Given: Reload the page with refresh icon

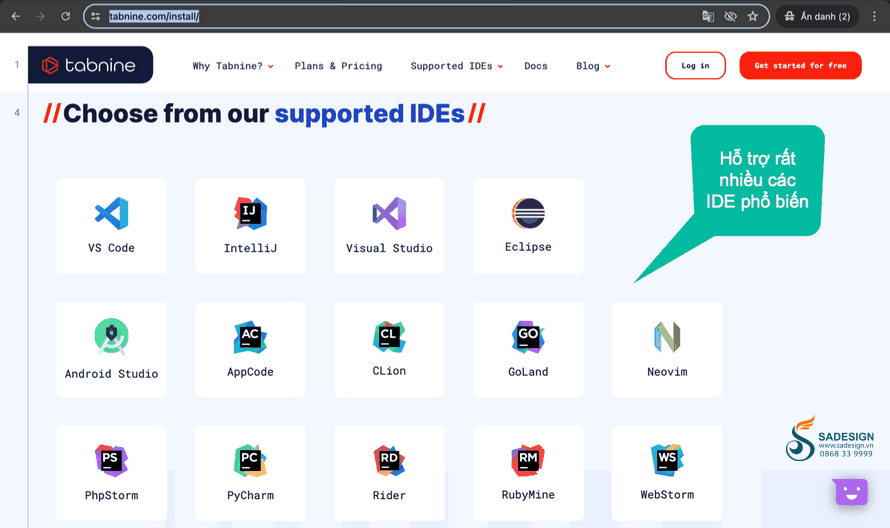Looking at the screenshot, I should pyautogui.click(x=65, y=16).
